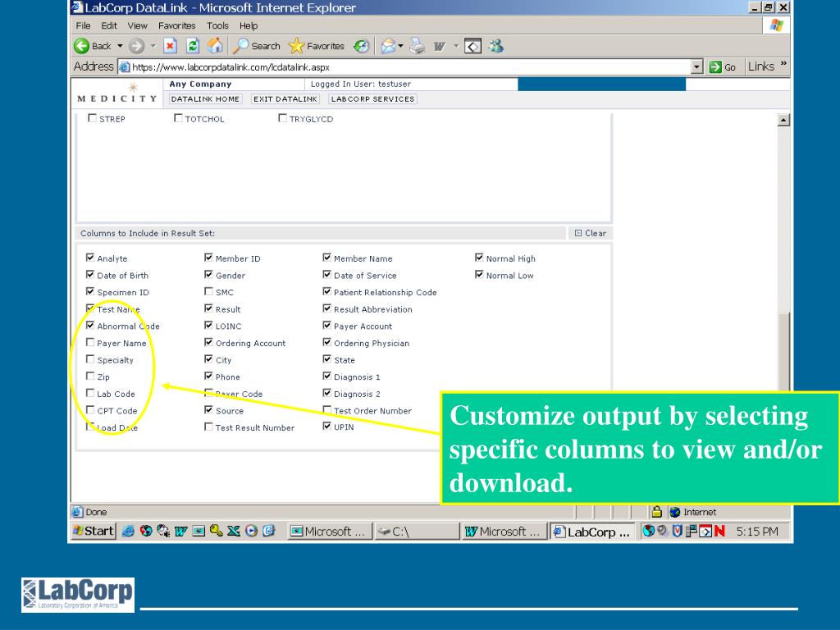Expand the Mail button dropdown arrow

(400, 46)
